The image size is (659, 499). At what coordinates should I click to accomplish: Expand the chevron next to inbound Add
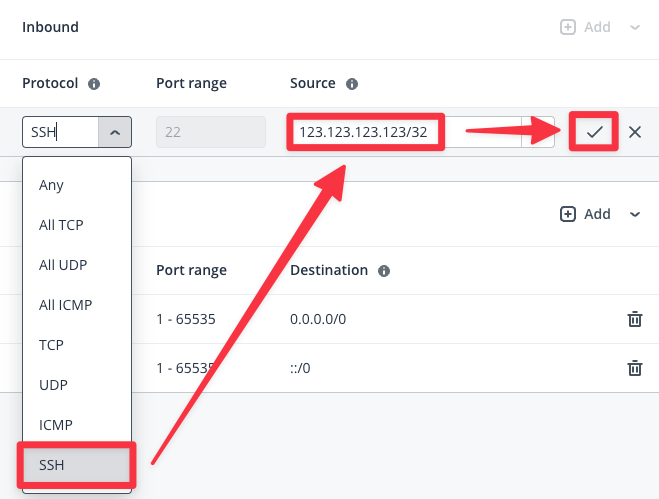634,27
